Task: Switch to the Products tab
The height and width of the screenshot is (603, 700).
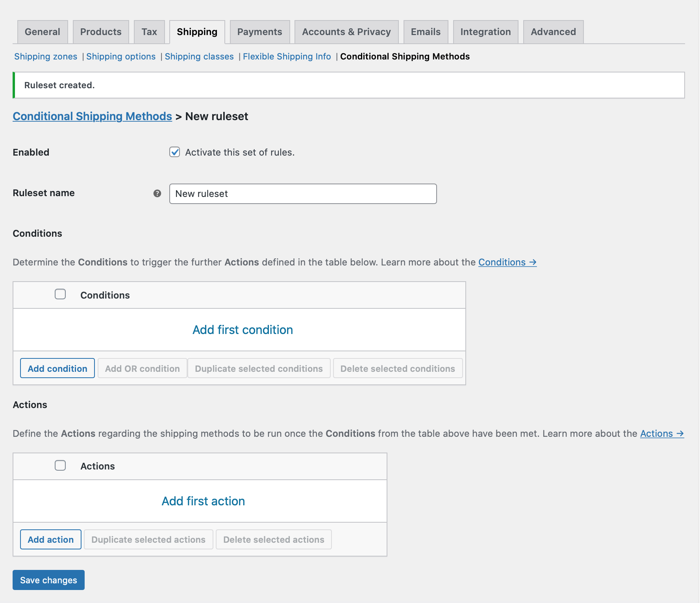Action: pos(101,32)
